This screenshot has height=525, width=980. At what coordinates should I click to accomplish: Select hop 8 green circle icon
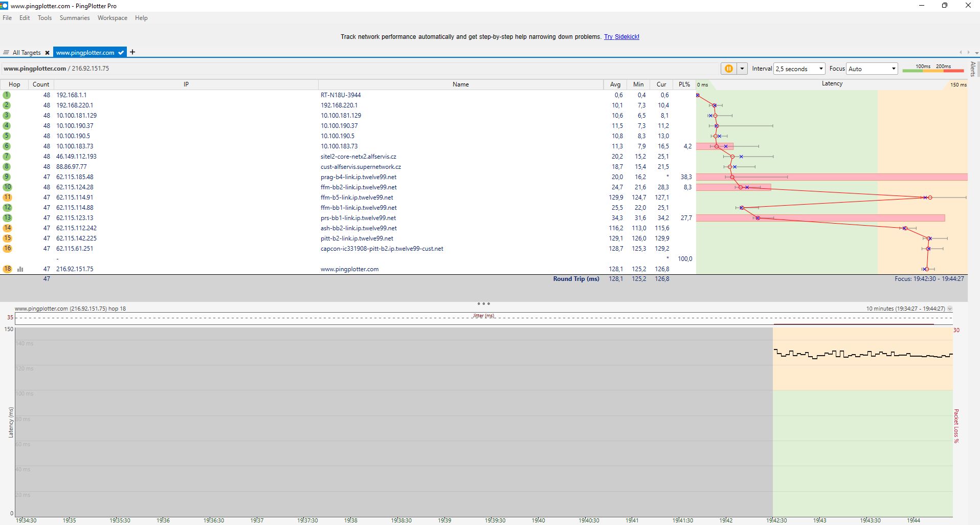[7, 167]
